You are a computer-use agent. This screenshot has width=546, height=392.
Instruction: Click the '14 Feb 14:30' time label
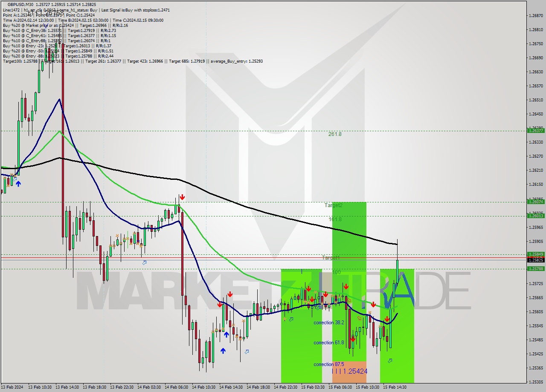[231, 387]
